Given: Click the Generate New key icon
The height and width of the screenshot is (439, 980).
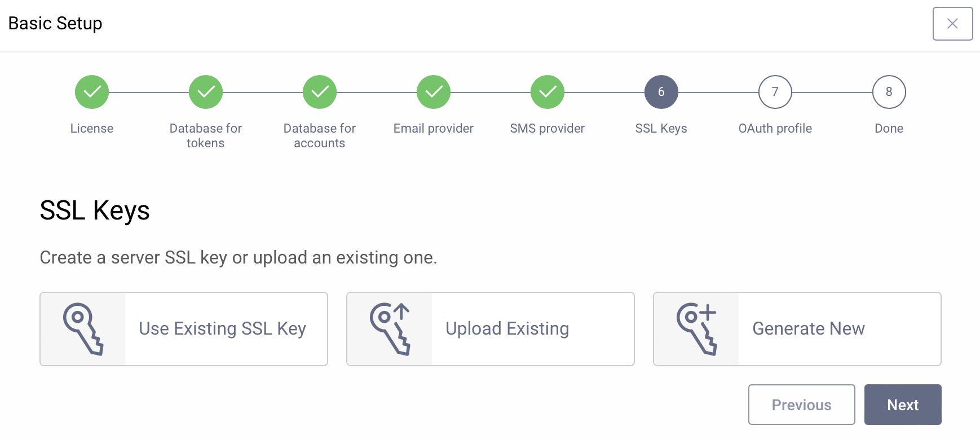Looking at the screenshot, I should pyautogui.click(x=697, y=329).
